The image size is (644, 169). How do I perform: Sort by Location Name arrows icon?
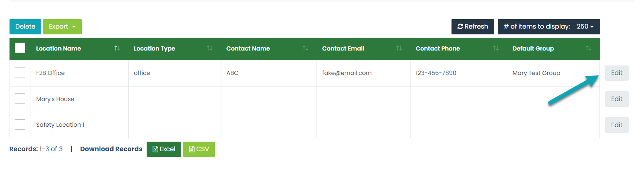pos(117,48)
